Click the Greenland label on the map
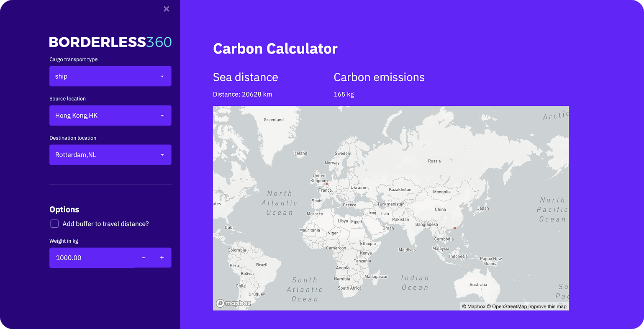Image resolution: width=644 pixels, height=329 pixels. point(274,120)
